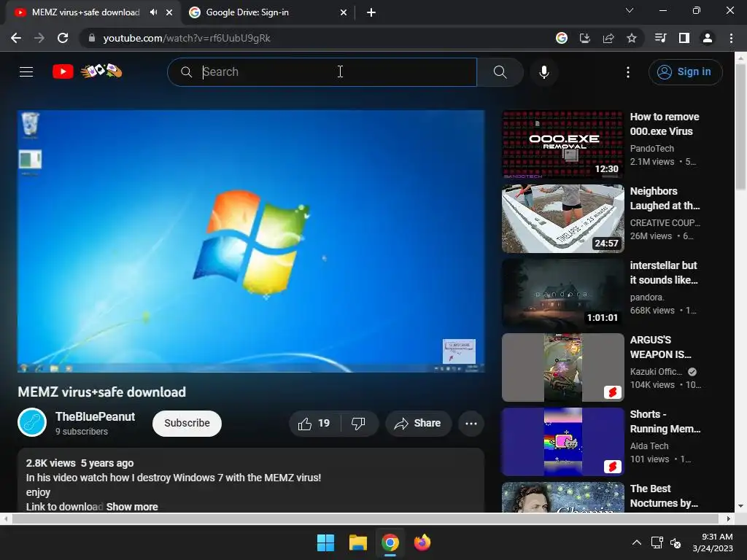Open the clock showing 9:31 AM
Screen dimensions: 747x560
click(713, 542)
